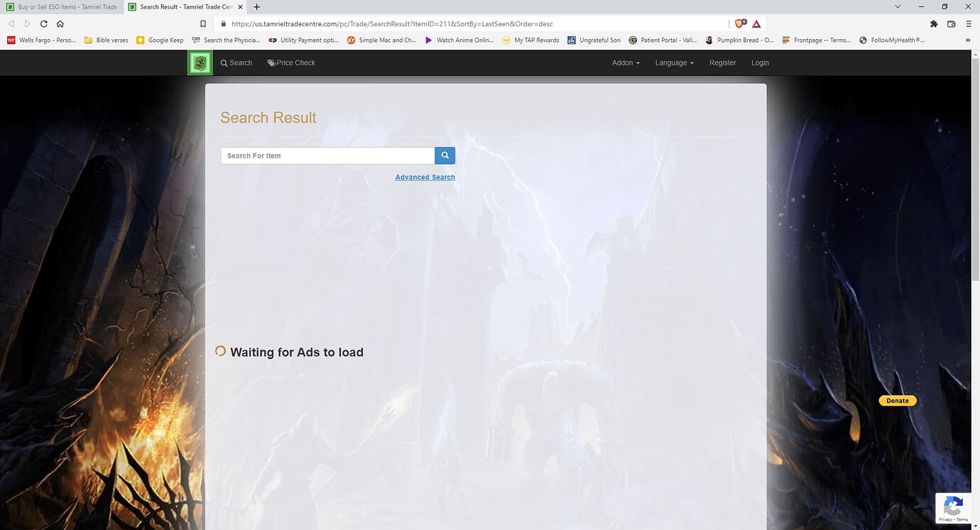Screen dimensions: 980x530
Task: Open the FollowMyHealth bookmark
Action: coord(892,40)
